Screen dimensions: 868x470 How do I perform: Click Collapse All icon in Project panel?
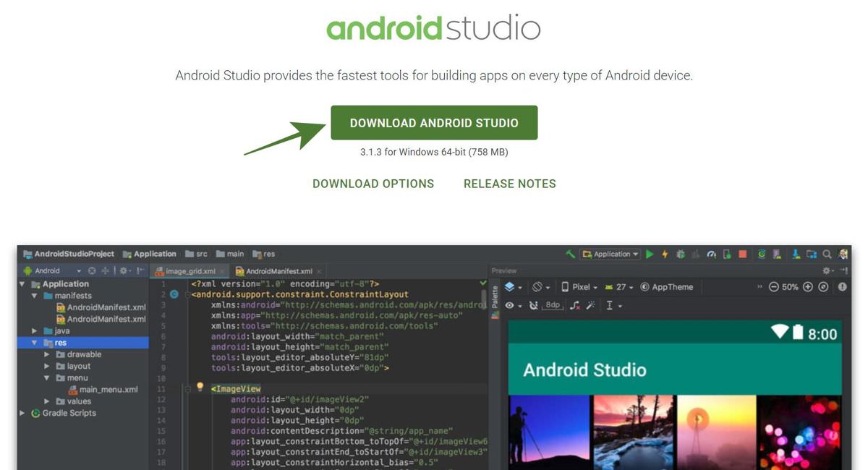(x=105, y=270)
